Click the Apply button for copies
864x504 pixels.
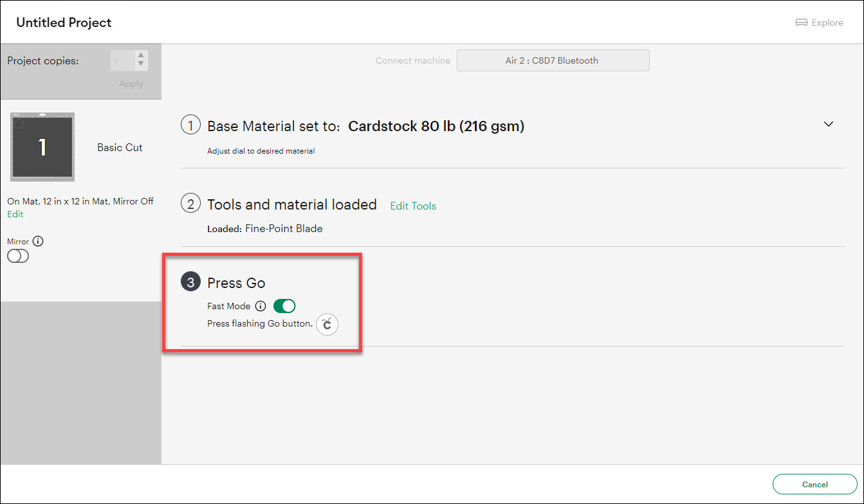(x=131, y=84)
